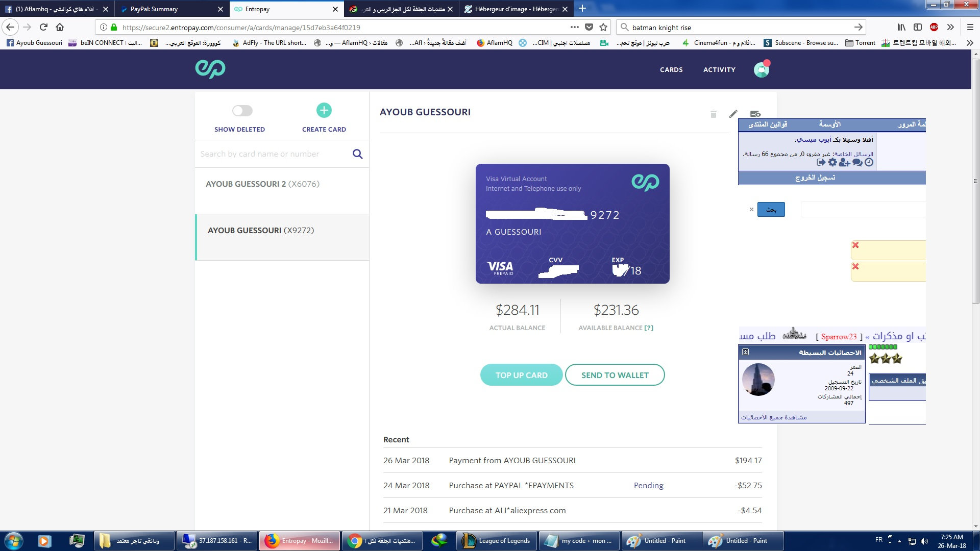
Task: Click the search magnifier in card list
Action: point(358,154)
